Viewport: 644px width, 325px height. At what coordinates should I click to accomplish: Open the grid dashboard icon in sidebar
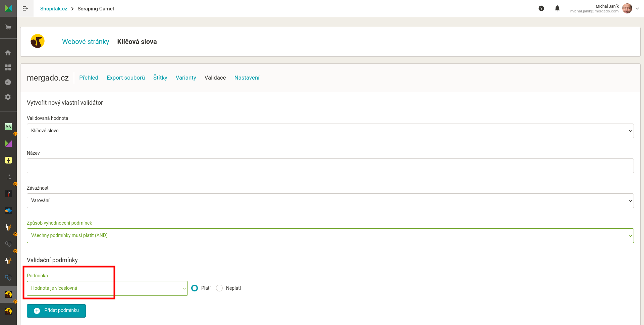[x=8, y=67]
